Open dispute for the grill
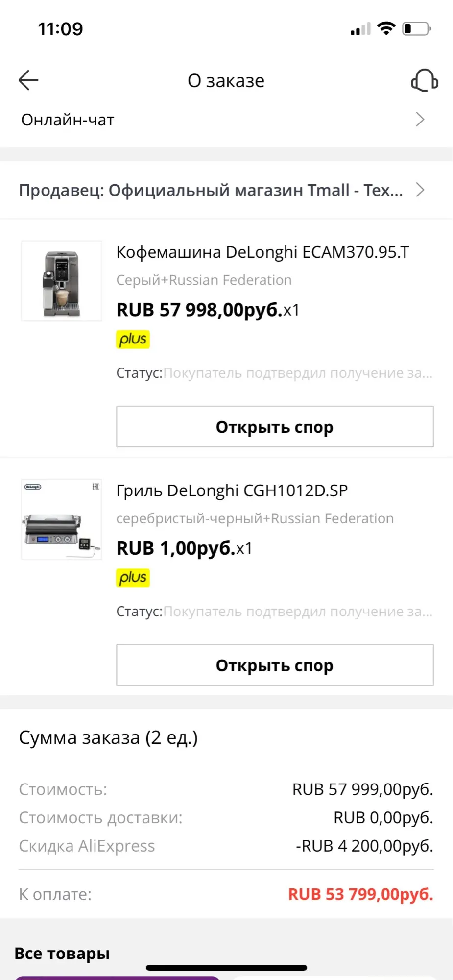The width and height of the screenshot is (453, 980). (275, 665)
